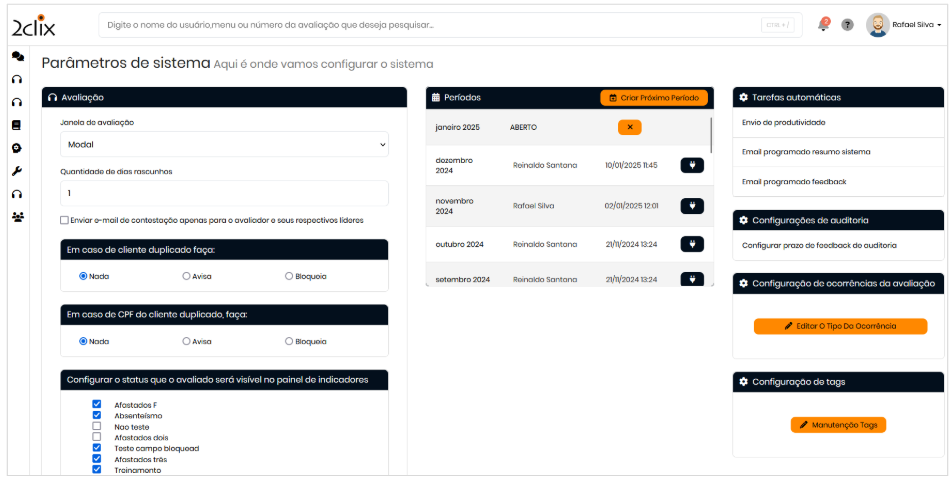Open the 'Janela de avaliação' Modal dropdown

tap(224, 144)
